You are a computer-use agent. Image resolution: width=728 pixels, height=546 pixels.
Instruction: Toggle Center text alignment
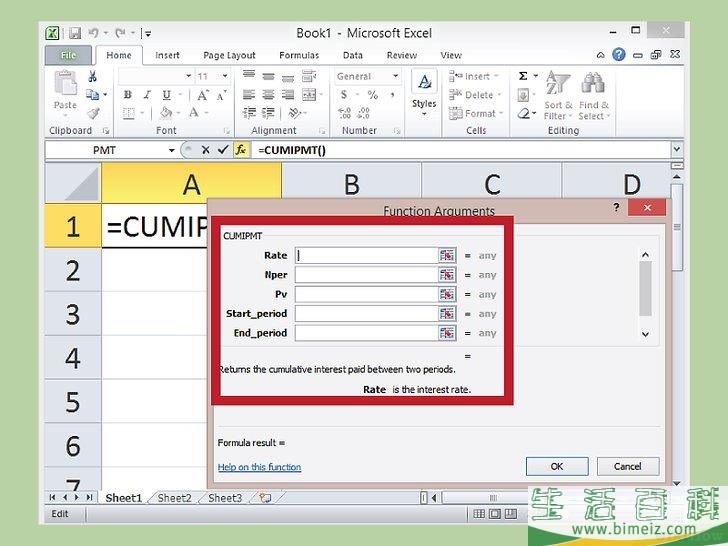(x=268, y=95)
